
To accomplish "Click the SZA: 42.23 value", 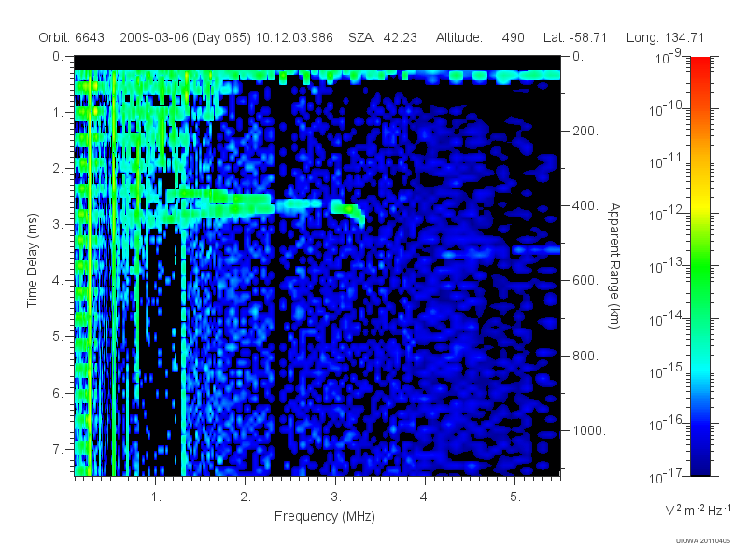I will (383, 37).
